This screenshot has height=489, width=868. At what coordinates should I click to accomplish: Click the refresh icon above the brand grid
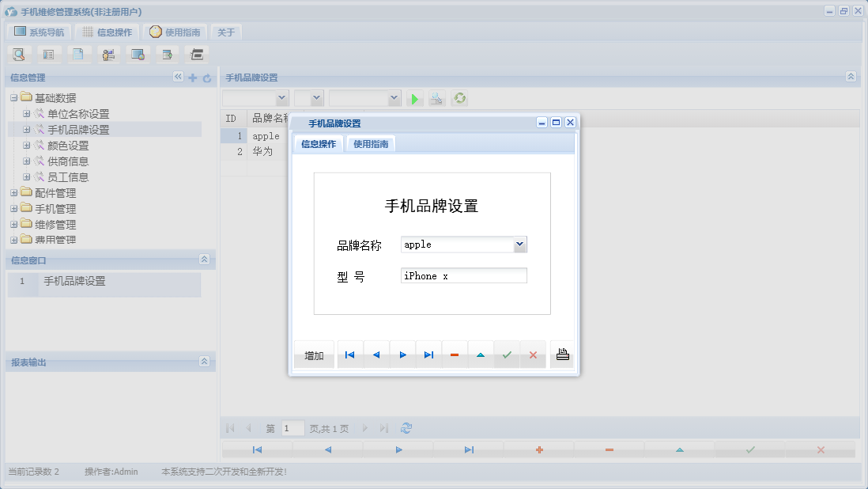pos(459,98)
